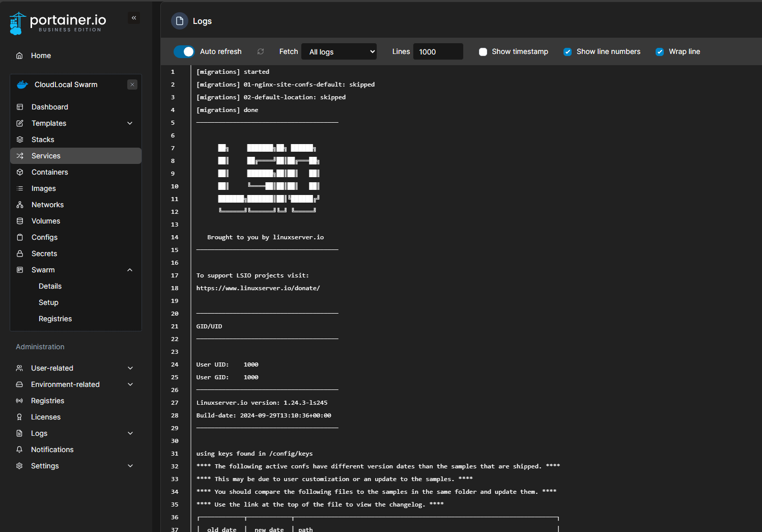The height and width of the screenshot is (532, 762).
Task: Click the Containers cube icon
Action: point(20,172)
